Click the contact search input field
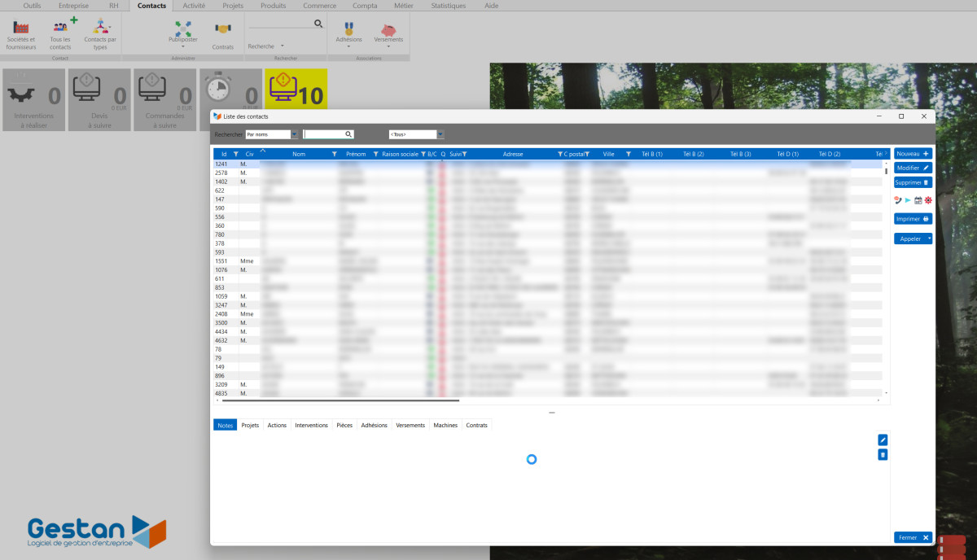The image size is (977, 560). coord(324,134)
